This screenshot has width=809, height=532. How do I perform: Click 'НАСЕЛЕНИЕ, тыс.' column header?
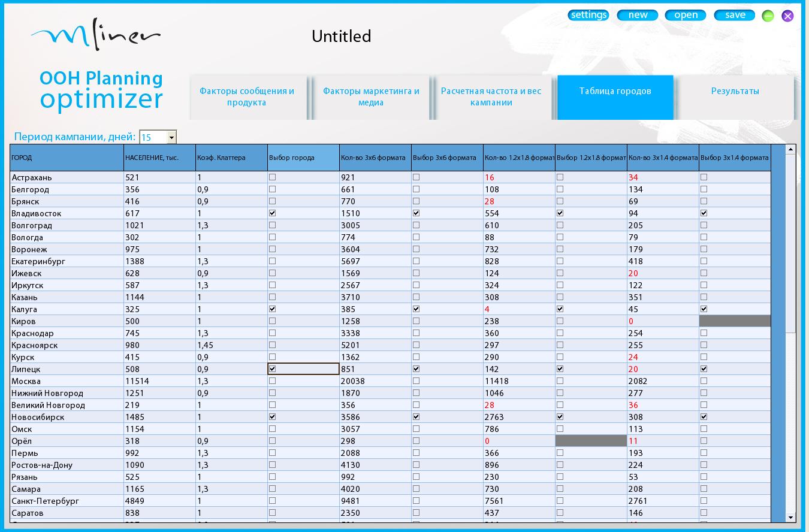tap(159, 158)
